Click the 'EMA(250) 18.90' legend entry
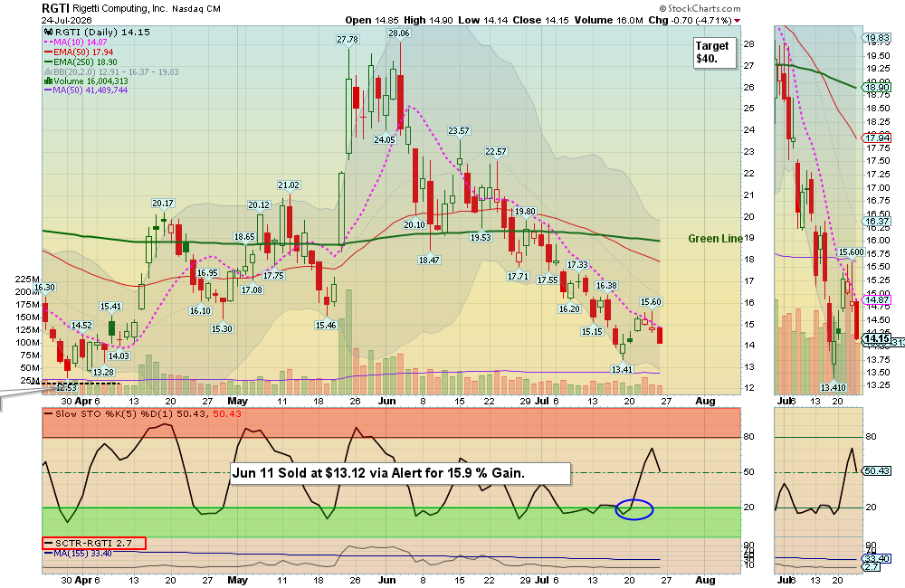 point(81,62)
